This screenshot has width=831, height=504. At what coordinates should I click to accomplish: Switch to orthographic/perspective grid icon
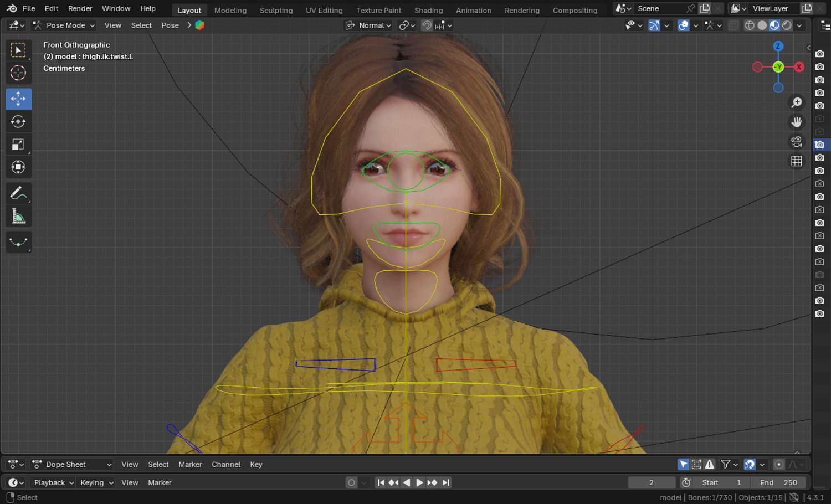[797, 161]
